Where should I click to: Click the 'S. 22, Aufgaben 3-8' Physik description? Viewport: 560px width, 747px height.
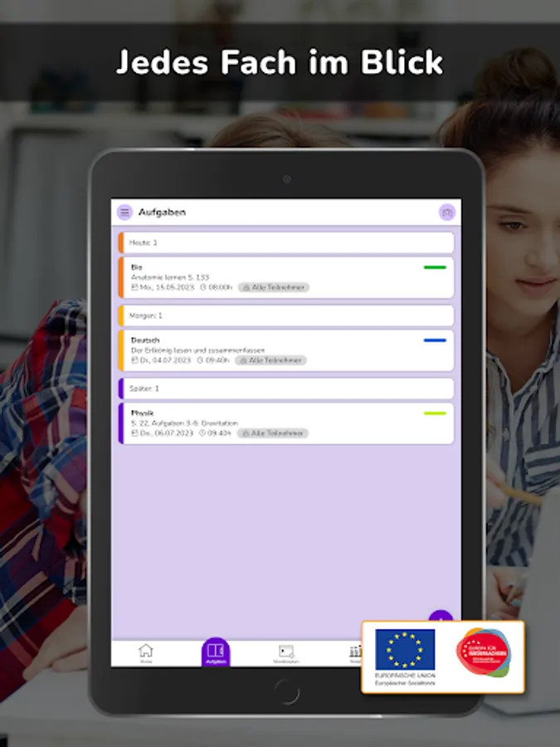click(x=184, y=423)
